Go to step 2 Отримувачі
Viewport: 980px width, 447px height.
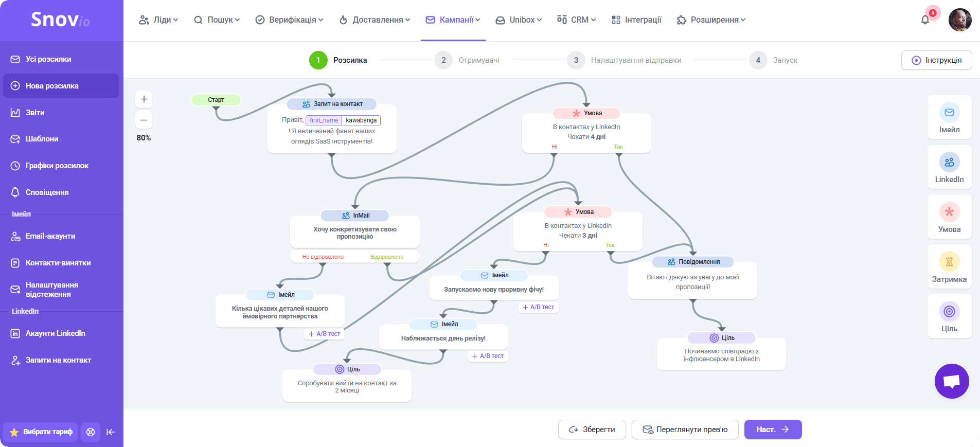tap(467, 60)
